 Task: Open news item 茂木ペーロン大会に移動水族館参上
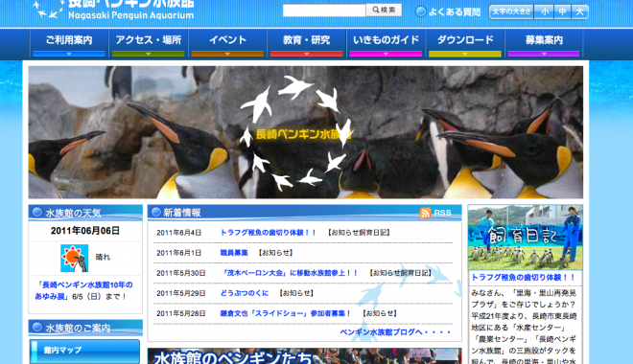289,273
